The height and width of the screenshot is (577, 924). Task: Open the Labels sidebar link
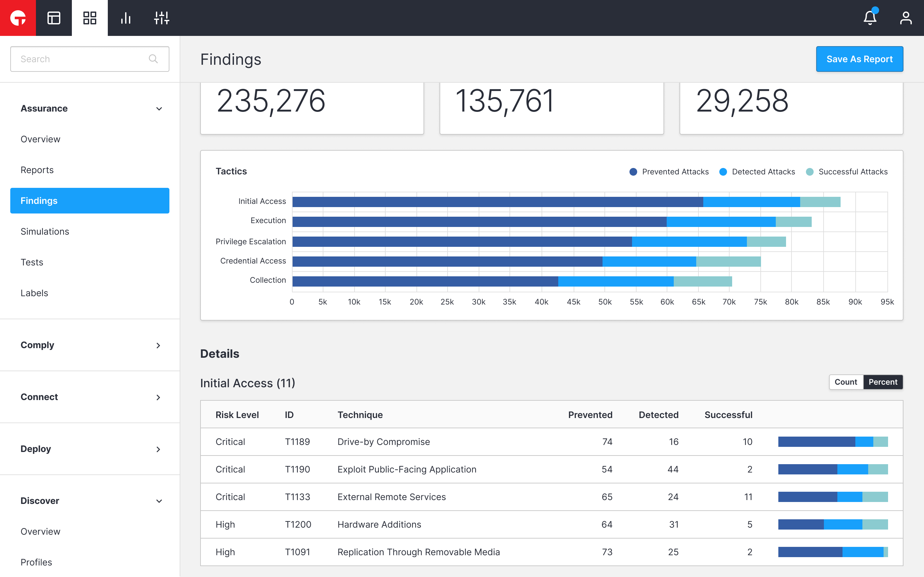point(34,293)
